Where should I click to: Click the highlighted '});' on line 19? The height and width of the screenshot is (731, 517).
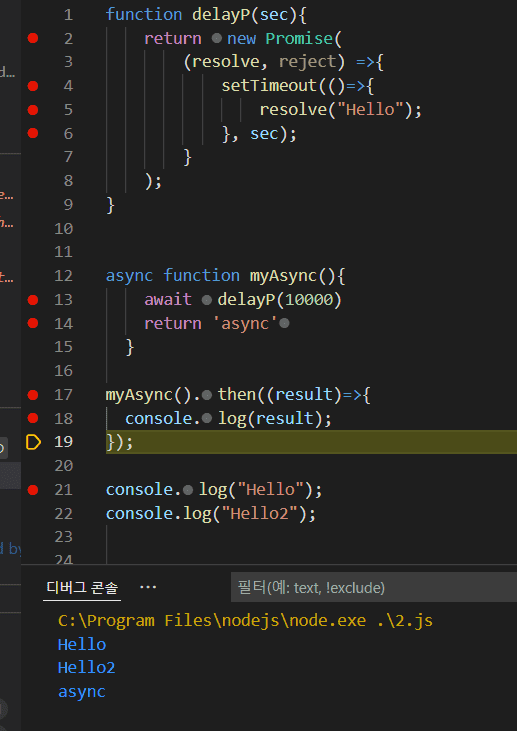120,442
